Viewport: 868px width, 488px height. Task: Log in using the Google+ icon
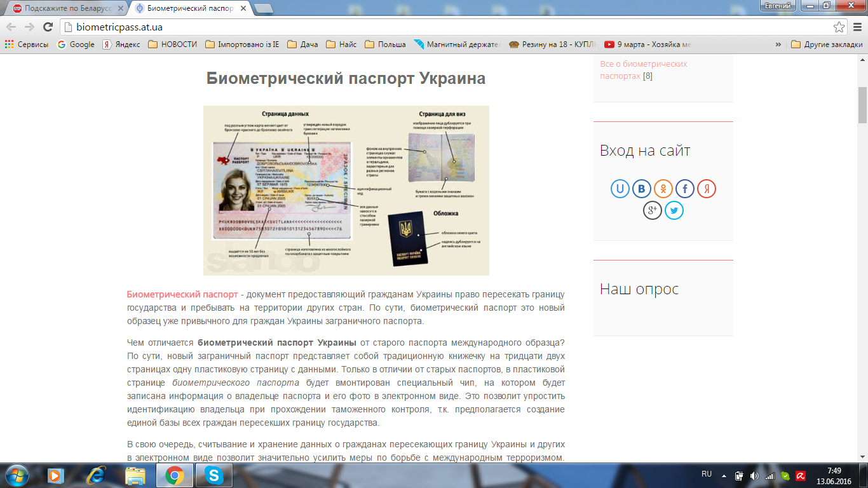tap(653, 210)
